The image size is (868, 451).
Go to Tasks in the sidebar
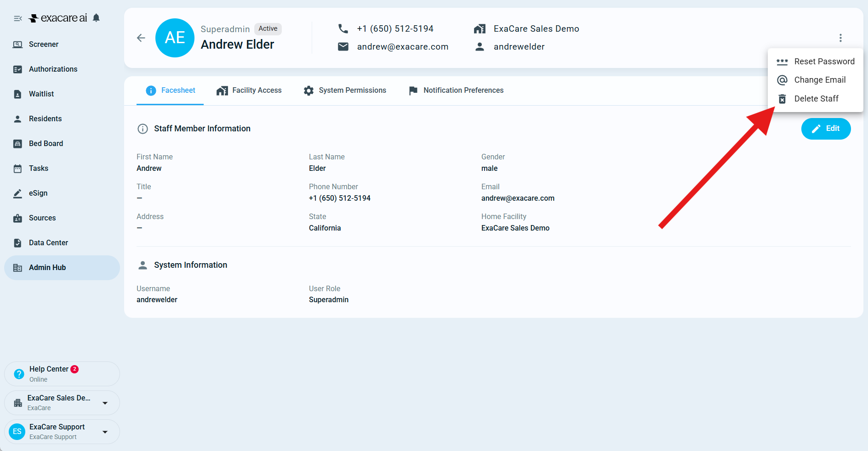tap(62, 169)
